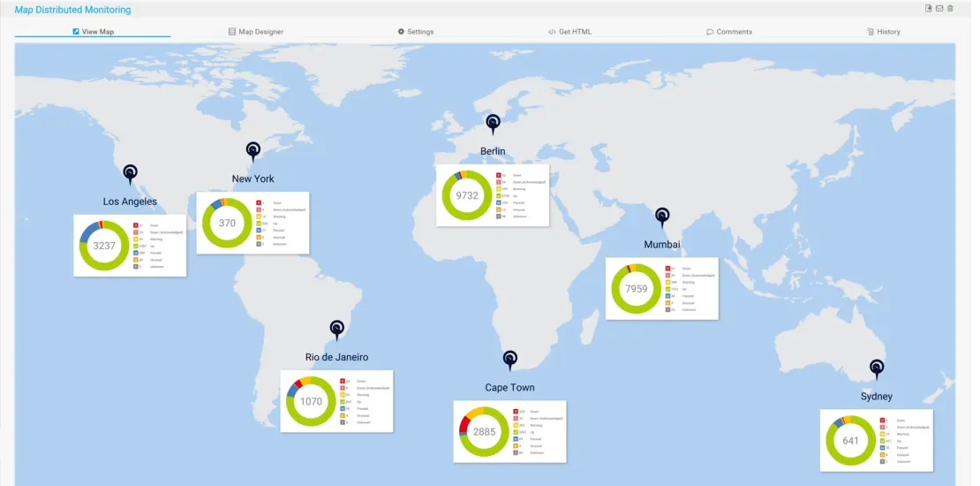Delete the map with trash icon

pyautogui.click(x=951, y=9)
